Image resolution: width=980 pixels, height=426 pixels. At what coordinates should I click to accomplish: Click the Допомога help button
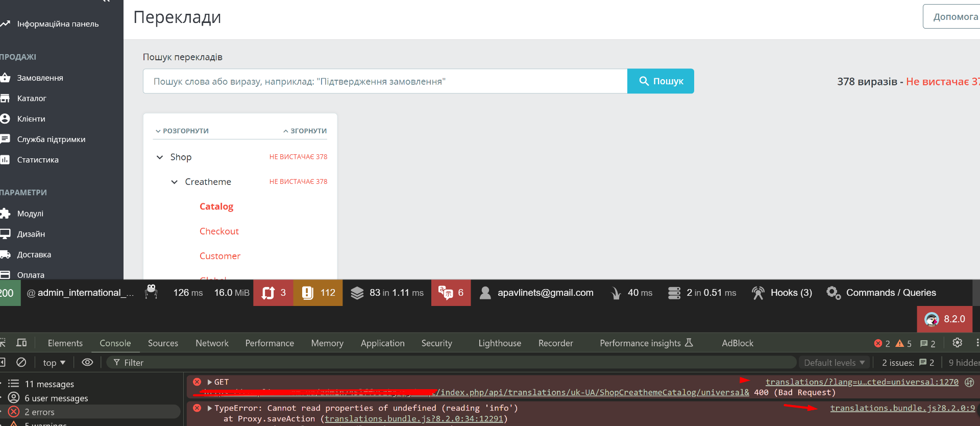coord(951,16)
